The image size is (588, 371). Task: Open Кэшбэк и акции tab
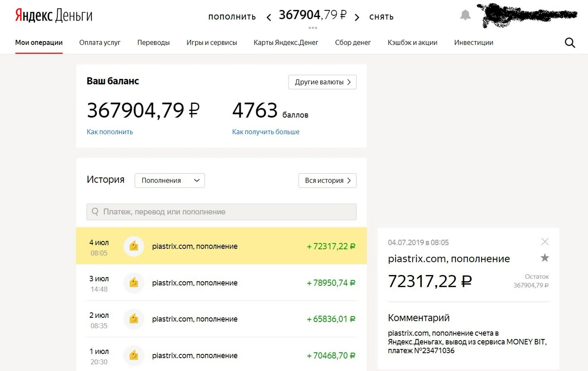point(412,43)
